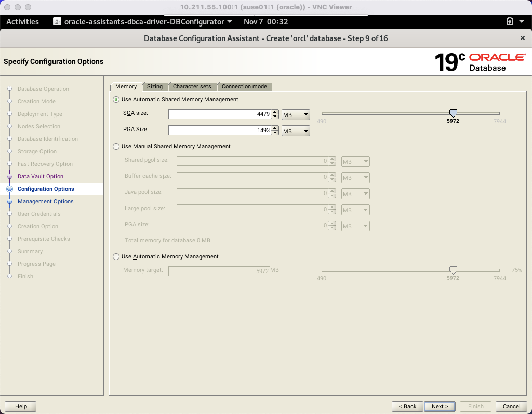
Task: Click the Database Operation step
Action: (43, 89)
